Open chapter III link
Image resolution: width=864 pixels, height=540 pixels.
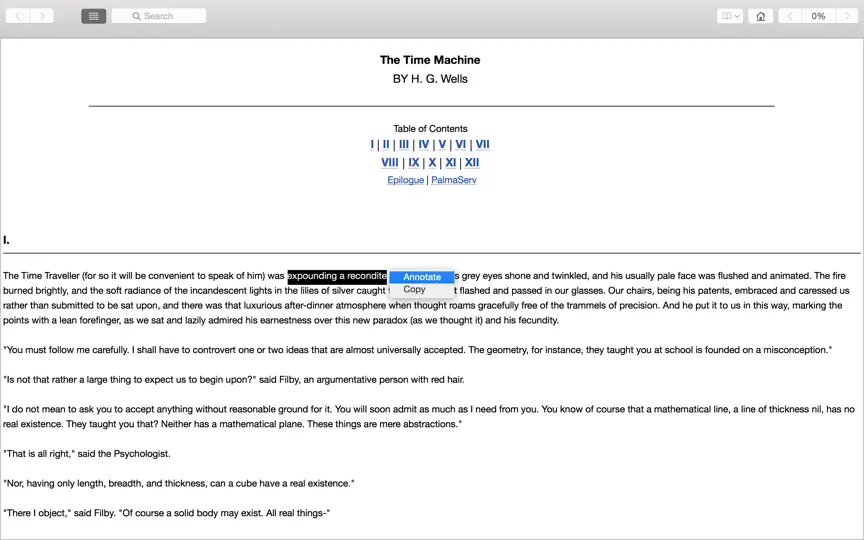(x=404, y=144)
